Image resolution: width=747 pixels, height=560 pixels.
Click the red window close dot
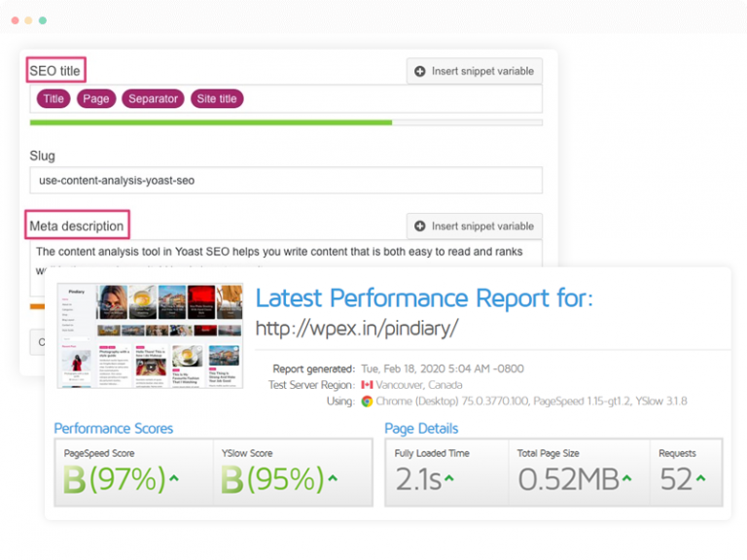(x=16, y=20)
